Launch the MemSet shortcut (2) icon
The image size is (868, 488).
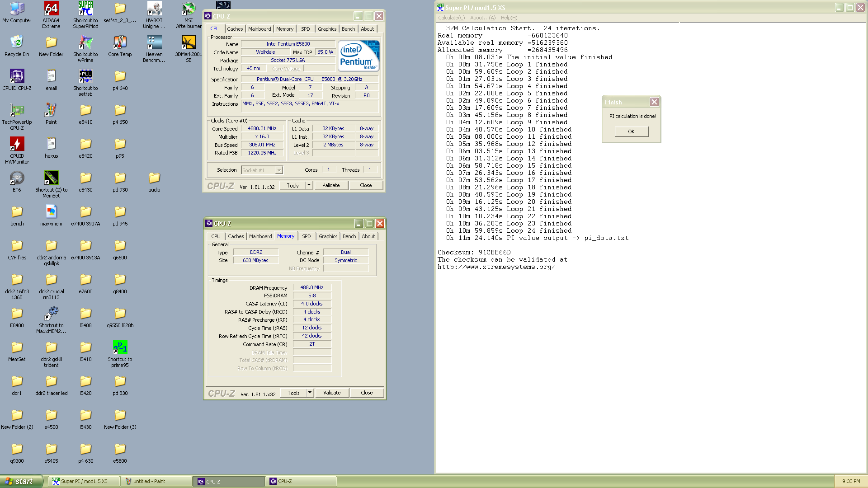[x=51, y=184]
